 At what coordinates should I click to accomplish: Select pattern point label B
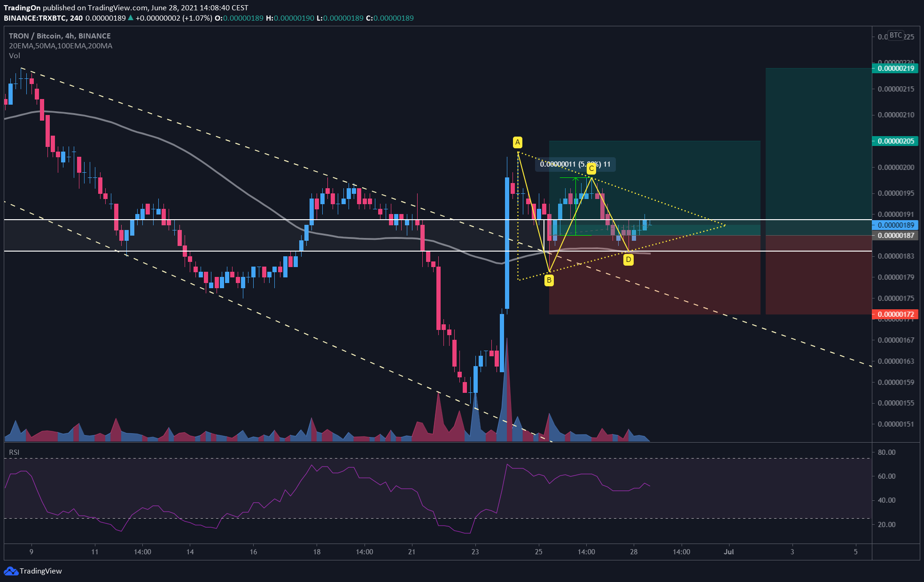click(x=549, y=281)
